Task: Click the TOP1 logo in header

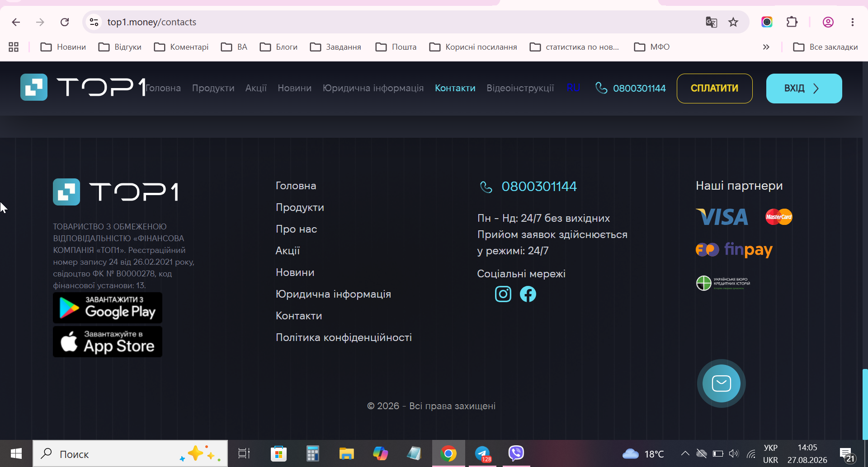Action: coord(83,87)
